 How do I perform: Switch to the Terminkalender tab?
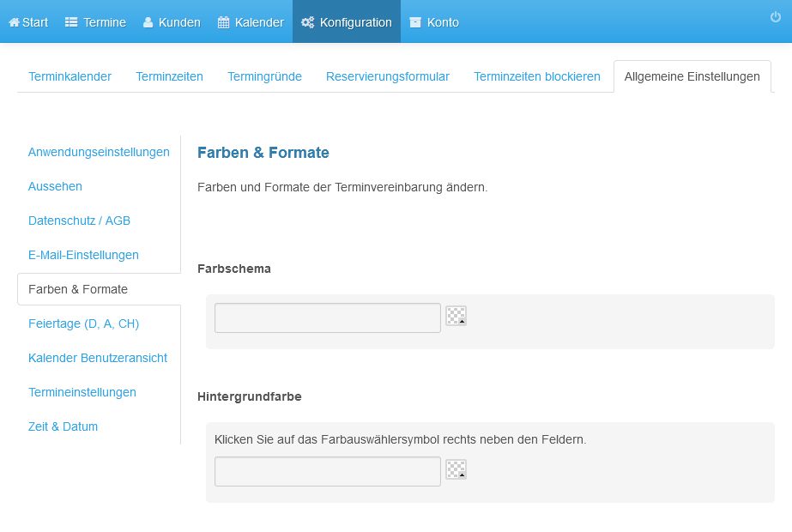point(70,76)
